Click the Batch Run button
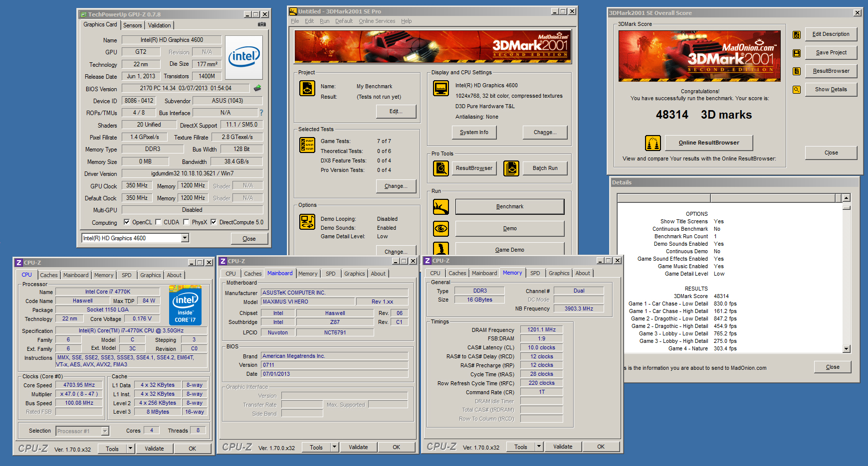The image size is (868, 466). click(x=545, y=168)
